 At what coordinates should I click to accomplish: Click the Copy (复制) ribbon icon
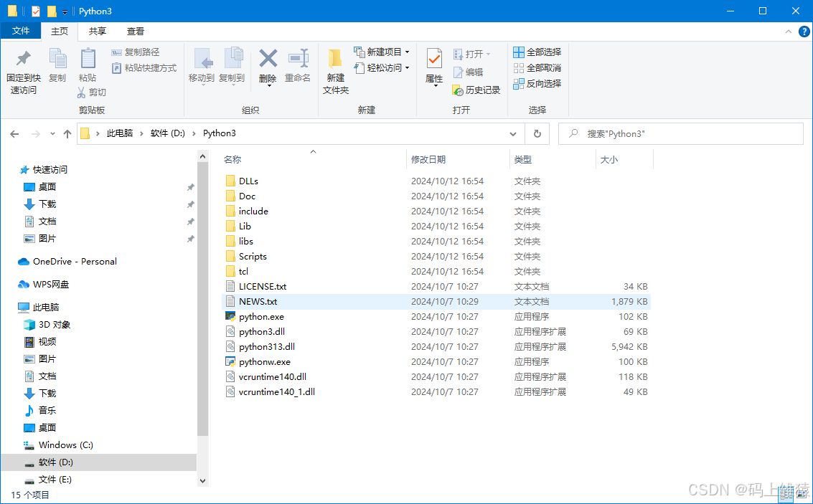57,58
